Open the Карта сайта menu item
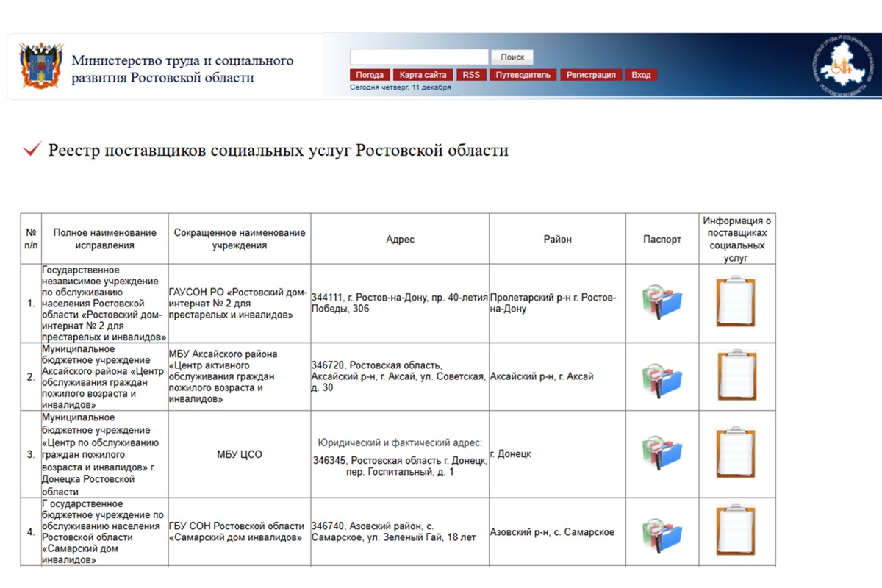The width and height of the screenshot is (882, 588). click(x=423, y=75)
